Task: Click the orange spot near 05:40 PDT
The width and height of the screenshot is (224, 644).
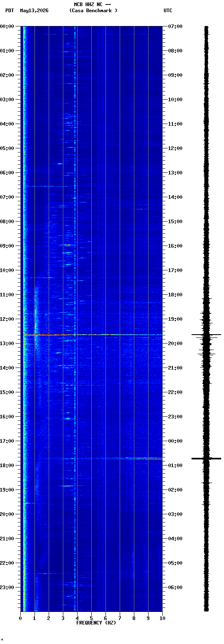Action: (60, 163)
